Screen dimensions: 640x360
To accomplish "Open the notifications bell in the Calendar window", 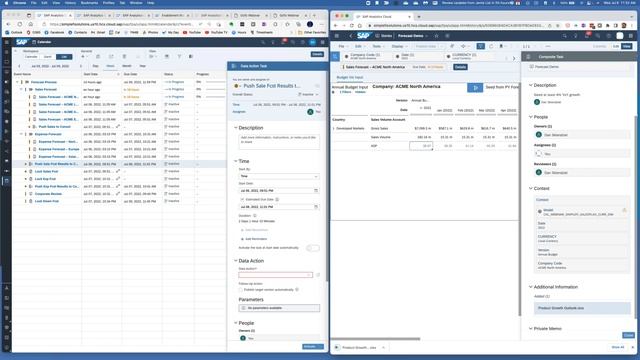I will click(283, 42).
